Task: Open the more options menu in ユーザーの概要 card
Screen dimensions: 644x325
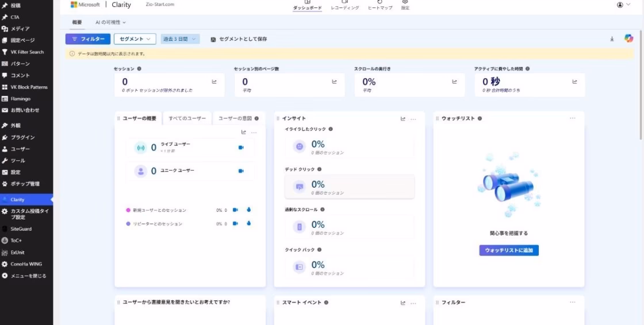Action: (x=254, y=132)
